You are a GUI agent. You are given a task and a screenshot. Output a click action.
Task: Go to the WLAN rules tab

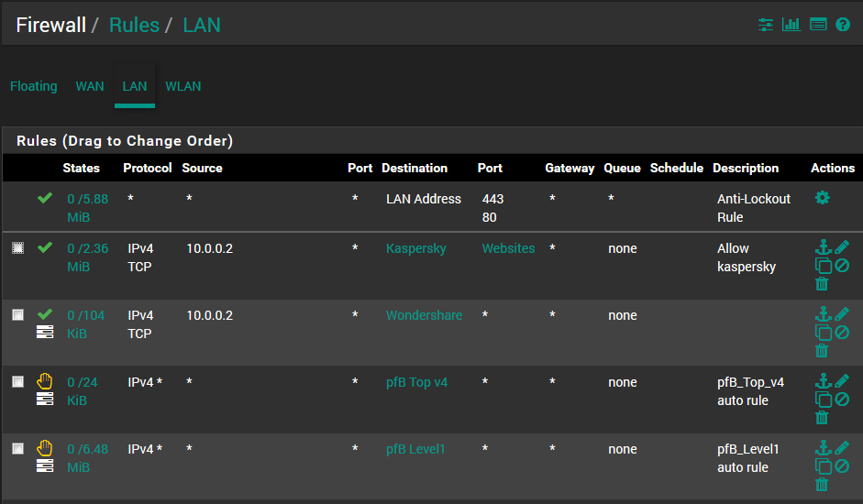tap(183, 86)
